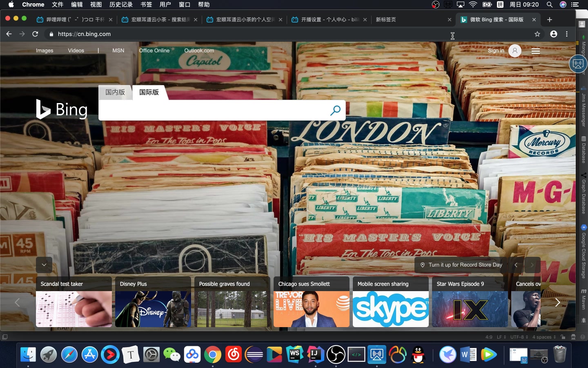Image resolution: width=588 pixels, height=368 pixels.
Task: Open Chrome's three-dot menu
Action: (567, 34)
